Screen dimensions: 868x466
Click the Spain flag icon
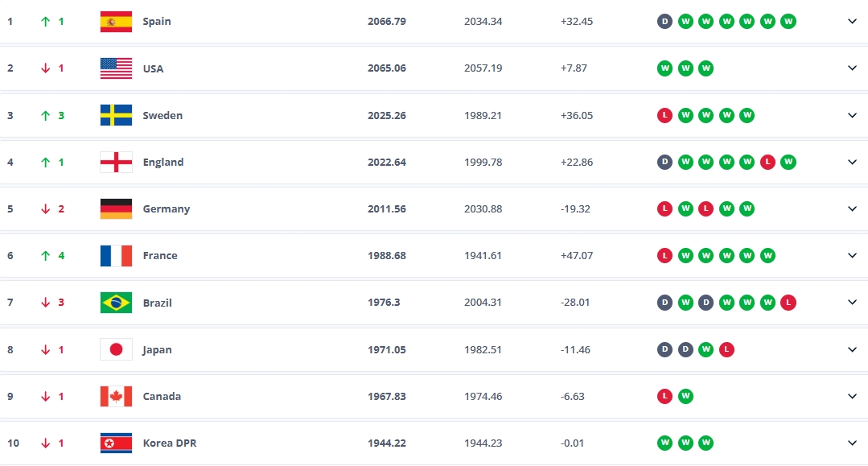116,22
